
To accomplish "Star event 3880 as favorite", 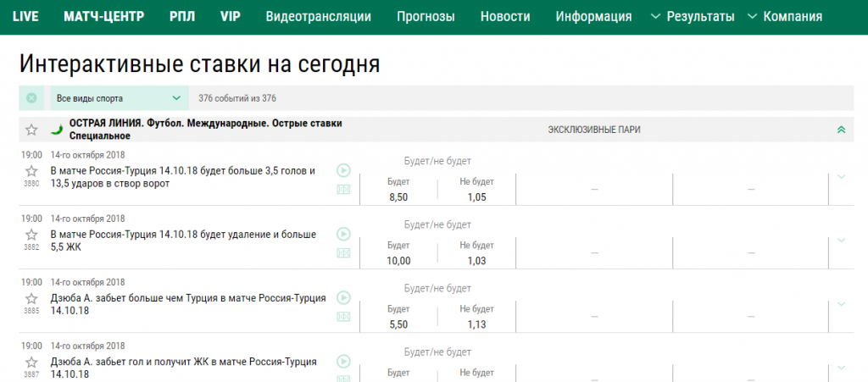I will pyautogui.click(x=31, y=170).
